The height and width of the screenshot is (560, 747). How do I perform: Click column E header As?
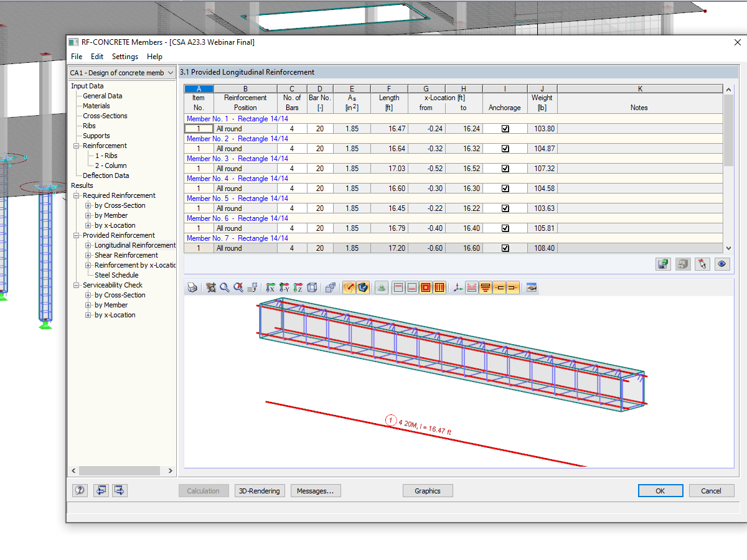click(x=352, y=89)
